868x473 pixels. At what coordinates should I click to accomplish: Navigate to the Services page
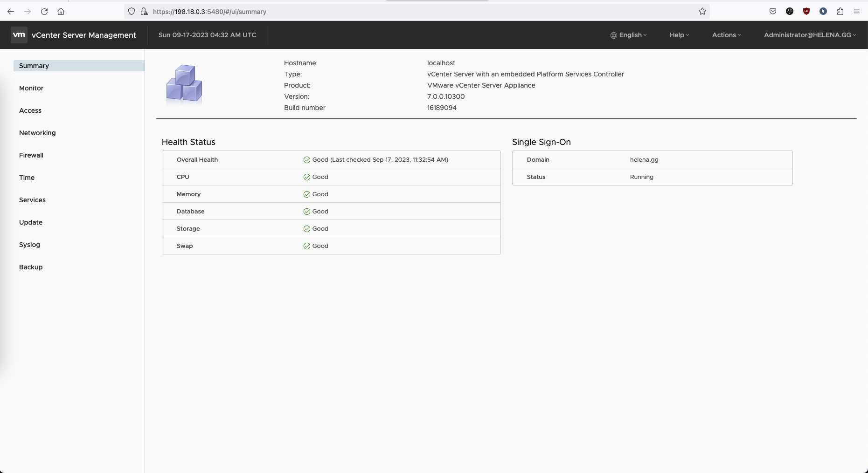(x=32, y=200)
